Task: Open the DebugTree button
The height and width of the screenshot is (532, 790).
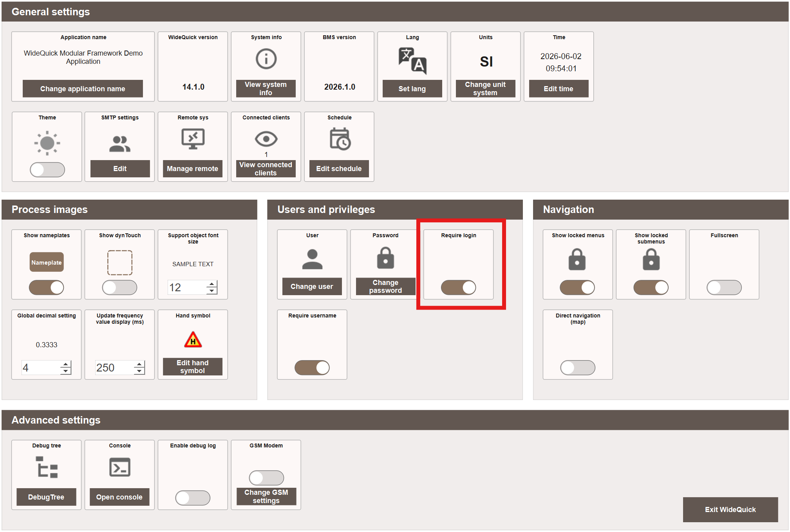Action: pos(46,497)
